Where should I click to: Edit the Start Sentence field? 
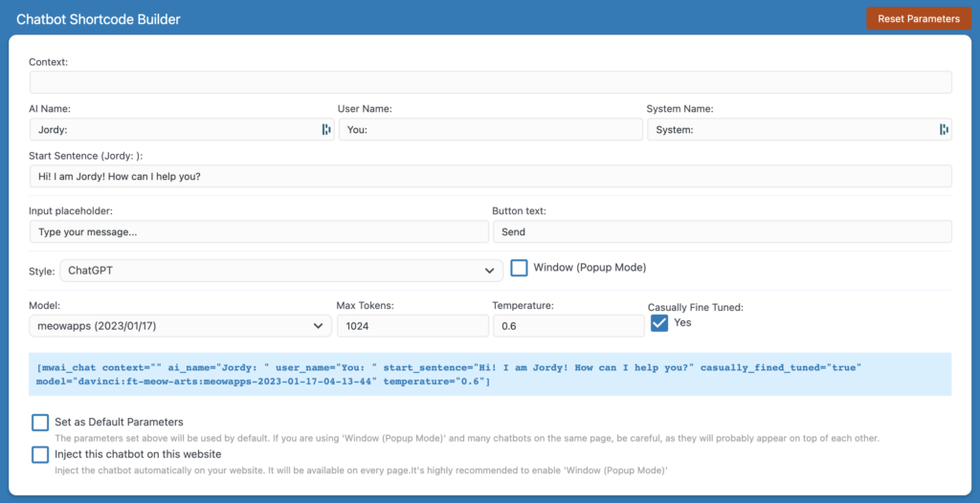[491, 176]
